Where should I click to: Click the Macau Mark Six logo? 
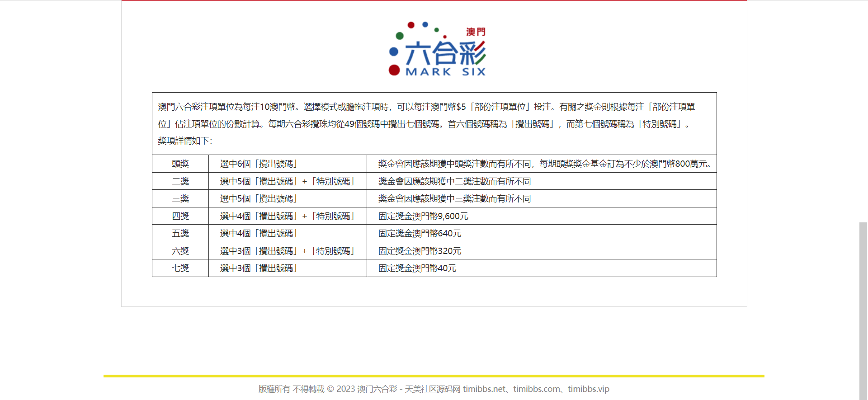point(437,49)
